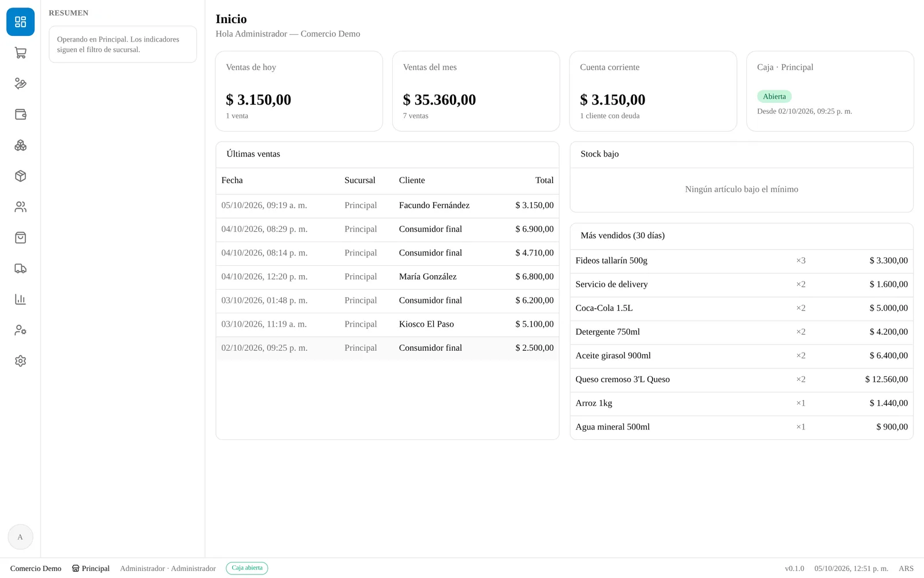The height and width of the screenshot is (578, 924).
Task: Open the shopping cart sales icon
Action: click(20, 53)
